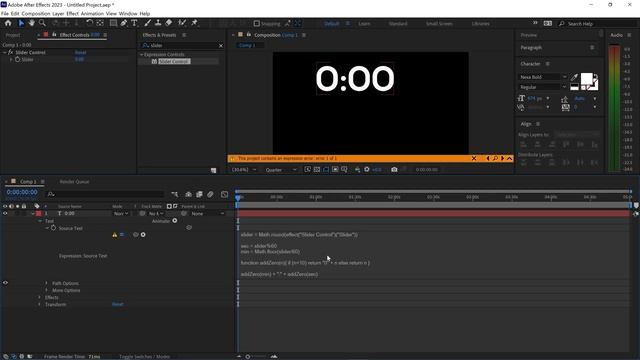
Task: Click the timeline zoom slider
Action: pos(248,356)
